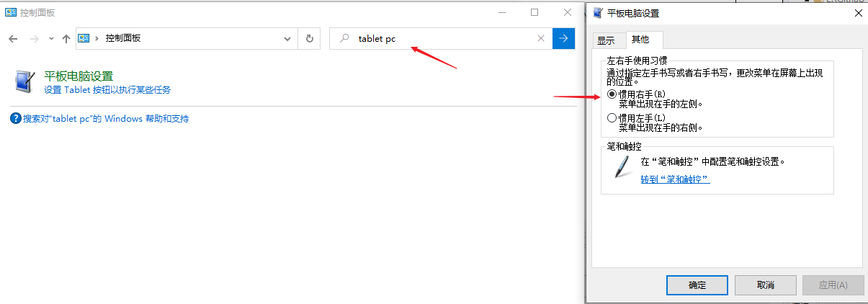Screen dimensions: 868x304
Task: Go up one level with up arrow
Action: [x=66, y=38]
